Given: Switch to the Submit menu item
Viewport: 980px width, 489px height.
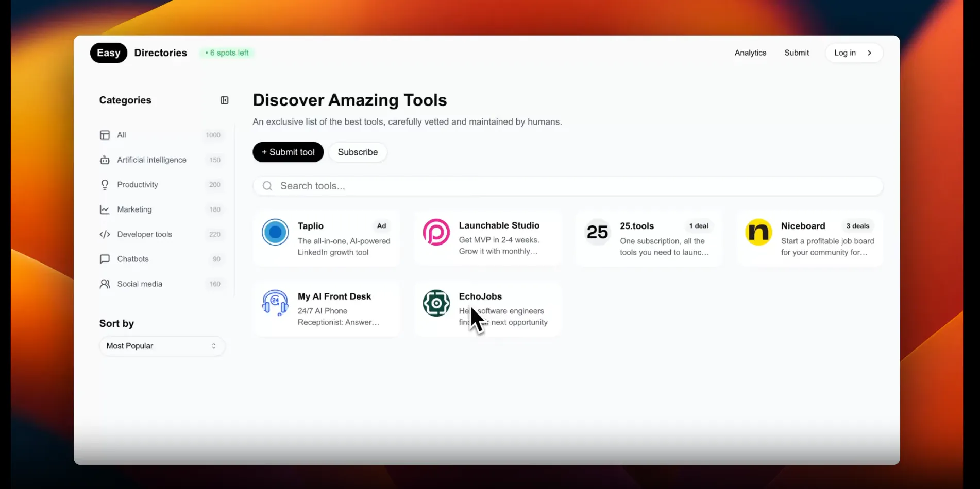Looking at the screenshot, I should (797, 53).
